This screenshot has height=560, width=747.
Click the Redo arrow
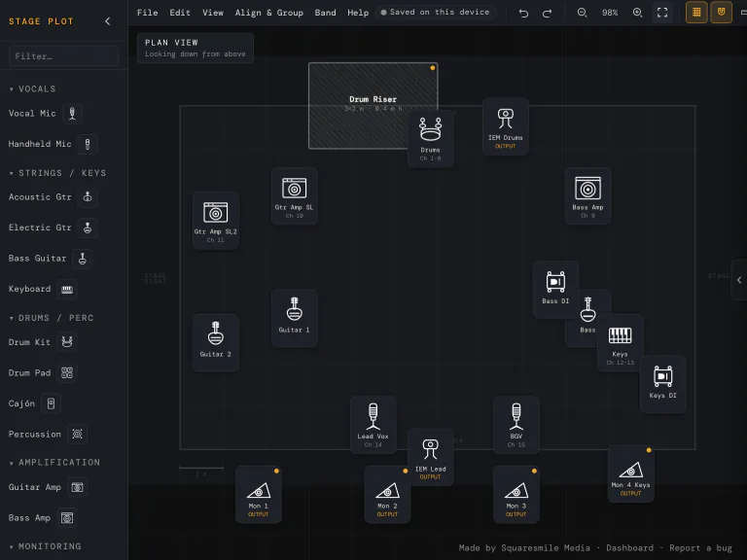(x=547, y=13)
